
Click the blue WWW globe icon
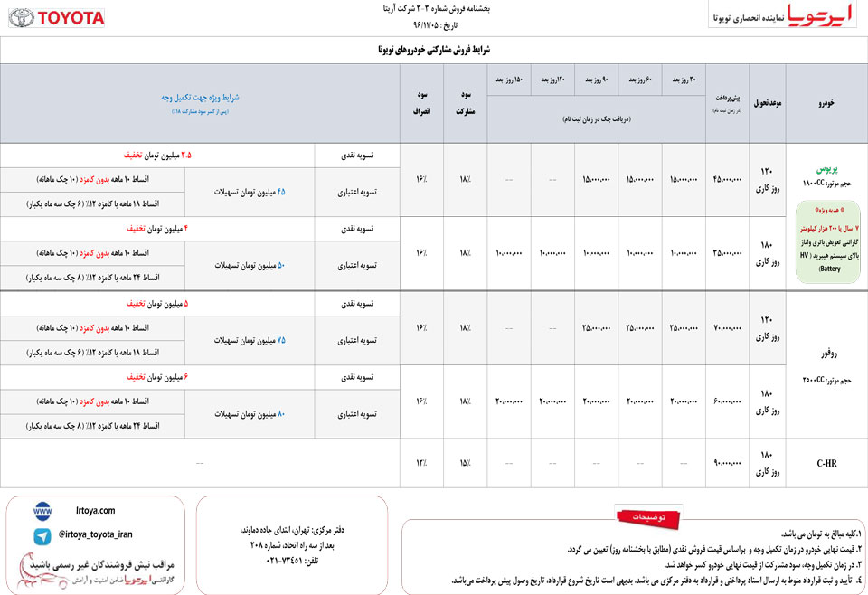(x=42, y=511)
